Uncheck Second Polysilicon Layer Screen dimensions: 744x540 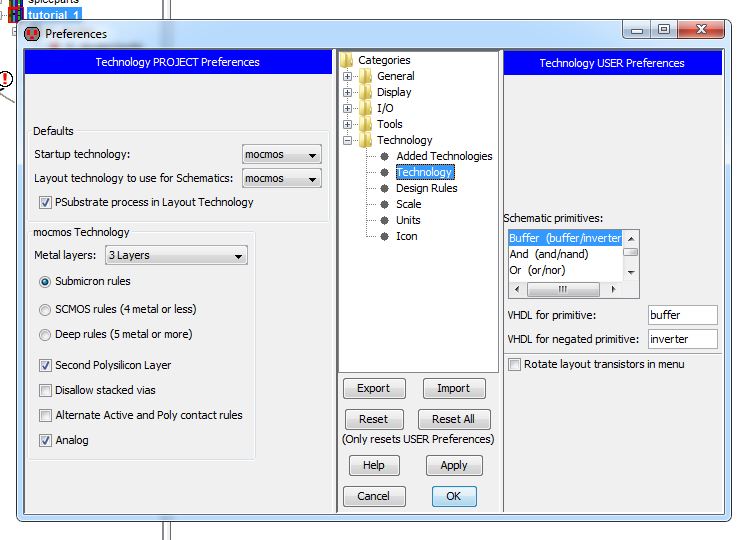pos(45,365)
